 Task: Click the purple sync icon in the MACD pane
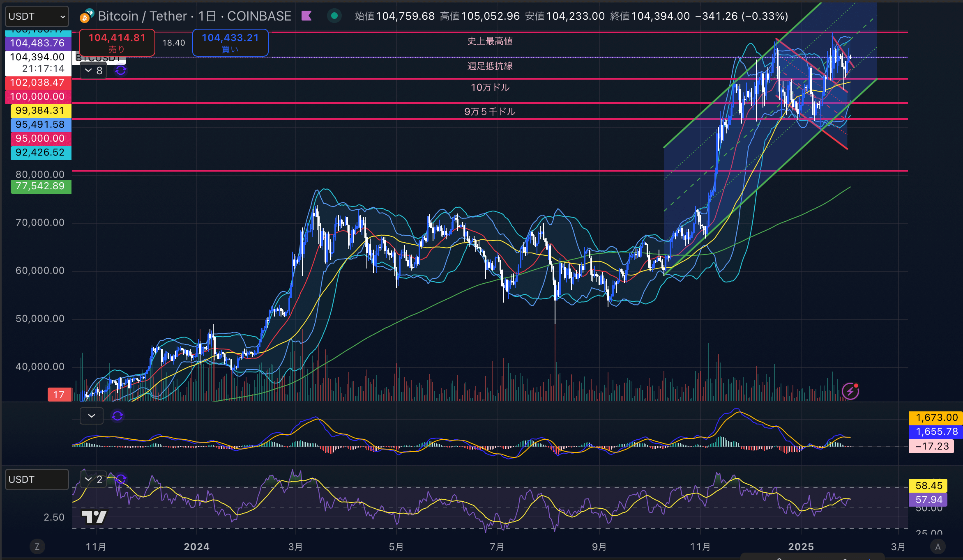pyautogui.click(x=117, y=416)
